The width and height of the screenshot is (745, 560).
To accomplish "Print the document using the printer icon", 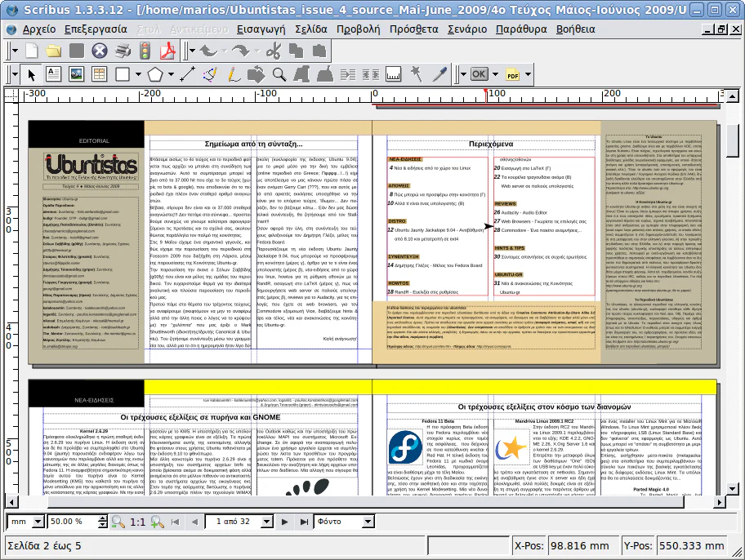I will point(122,51).
